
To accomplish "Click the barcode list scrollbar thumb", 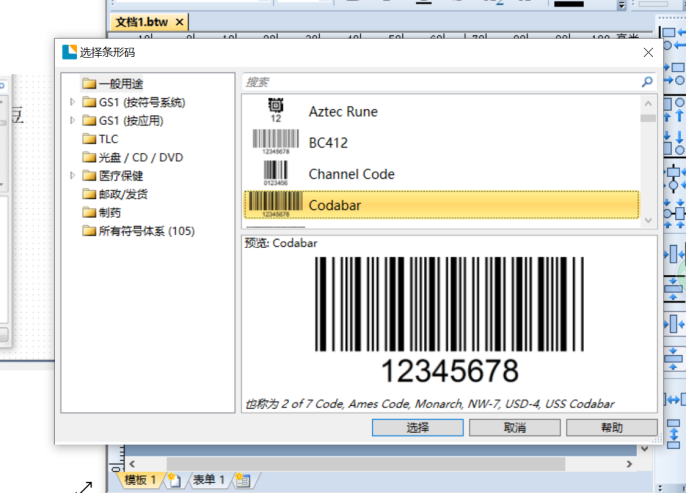I will click(648, 118).
